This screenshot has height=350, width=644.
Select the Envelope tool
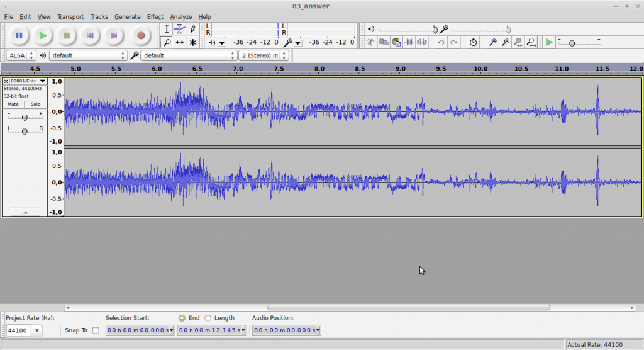(x=180, y=29)
